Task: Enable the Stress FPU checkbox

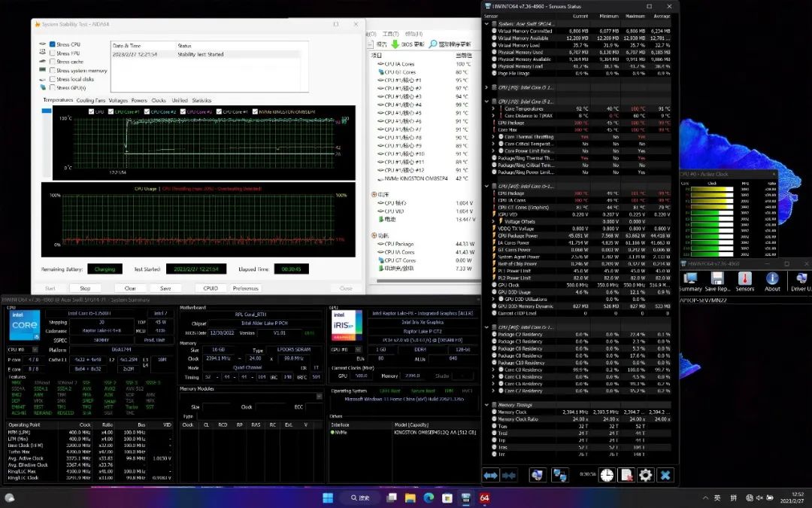Action: pyautogui.click(x=53, y=53)
